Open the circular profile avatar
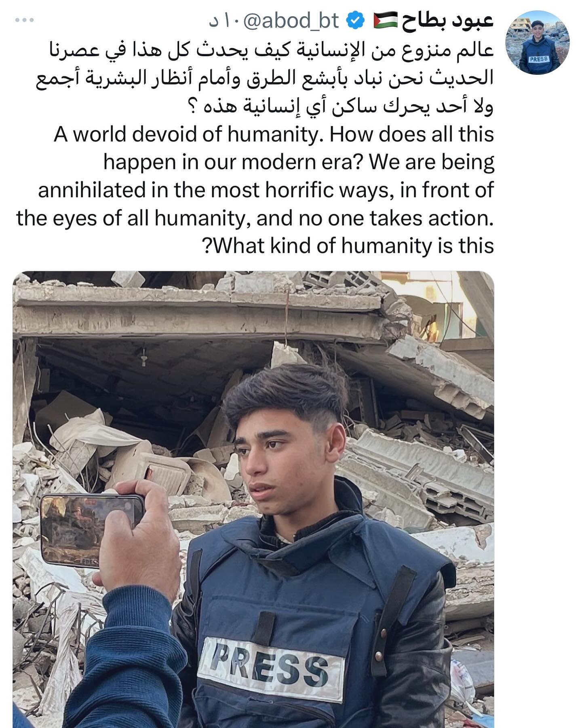The width and height of the screenshot is (582, 728). [x=537, y=42]
